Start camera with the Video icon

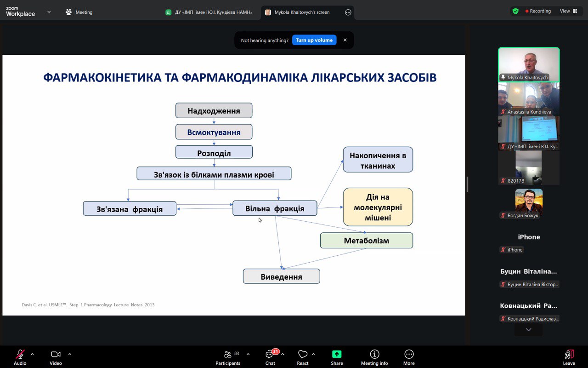click(56, 354)
